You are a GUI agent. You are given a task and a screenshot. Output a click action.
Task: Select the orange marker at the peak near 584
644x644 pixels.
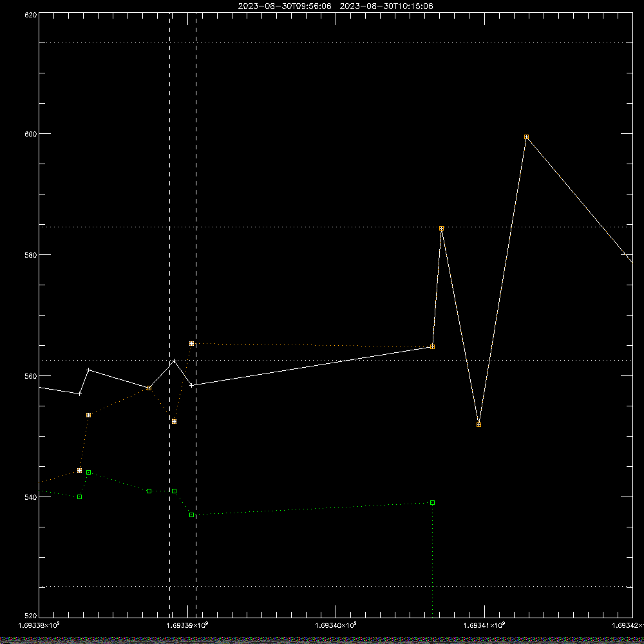[x=441, y=229]
